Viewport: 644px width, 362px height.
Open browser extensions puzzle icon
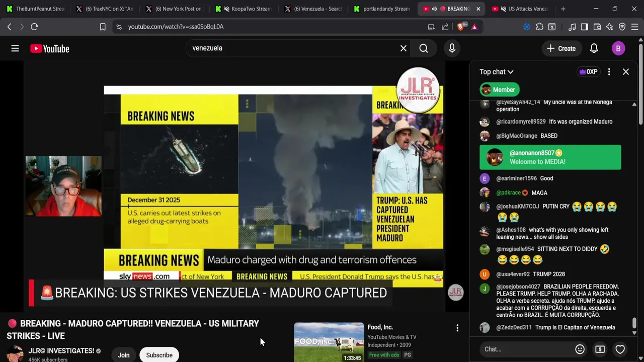pos(539,27)
